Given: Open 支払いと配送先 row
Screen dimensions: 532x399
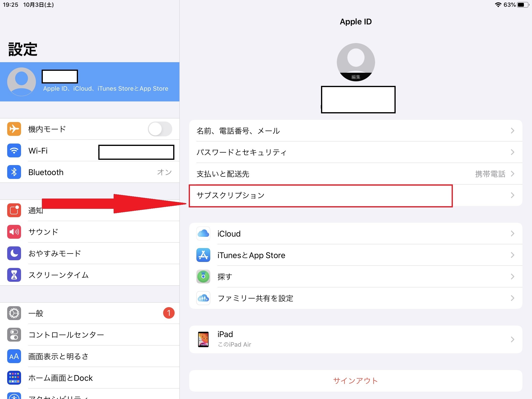Looking at the screenshot, I should [x=355, y=174].
